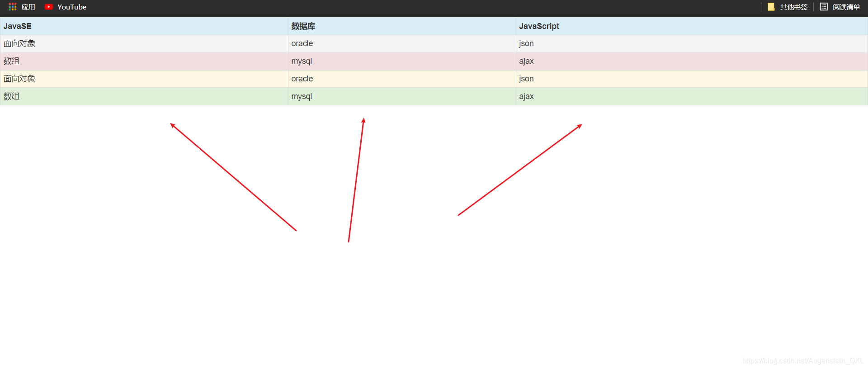Image resolution: width=868 pixels, height=369 pixels.
Task: Click the YouTube play logo icon
Action: coord(49,7)
